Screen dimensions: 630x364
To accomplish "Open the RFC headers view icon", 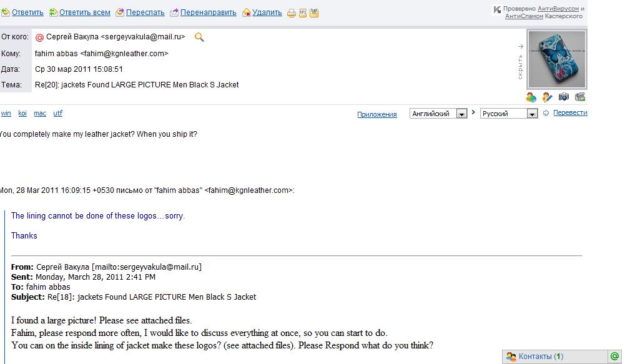I will click(x=303, y=12).
